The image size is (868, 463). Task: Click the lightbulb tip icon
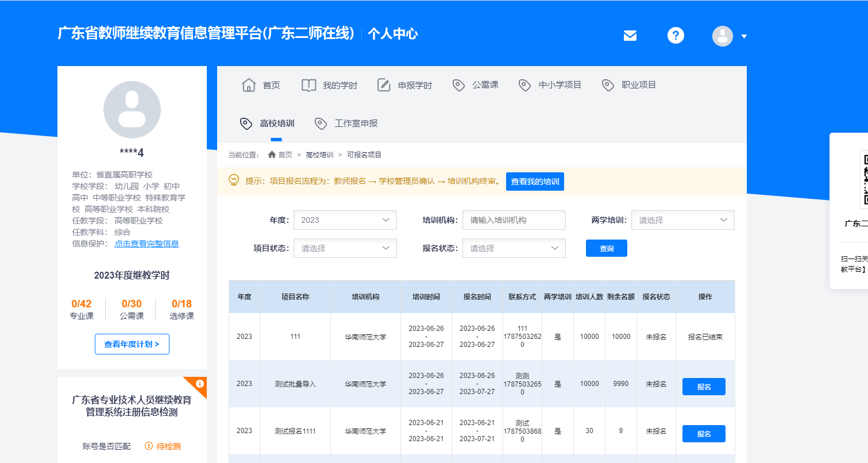(233, 180)
